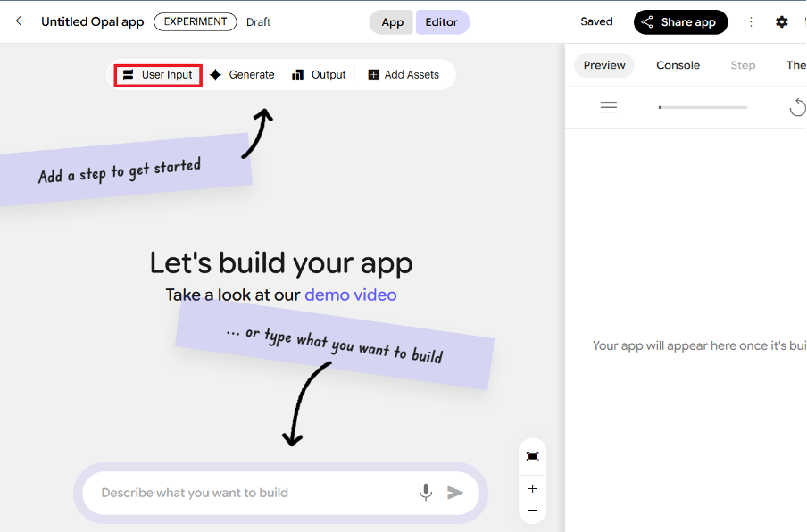Select the Preview tab

click(x=604, y=65)
